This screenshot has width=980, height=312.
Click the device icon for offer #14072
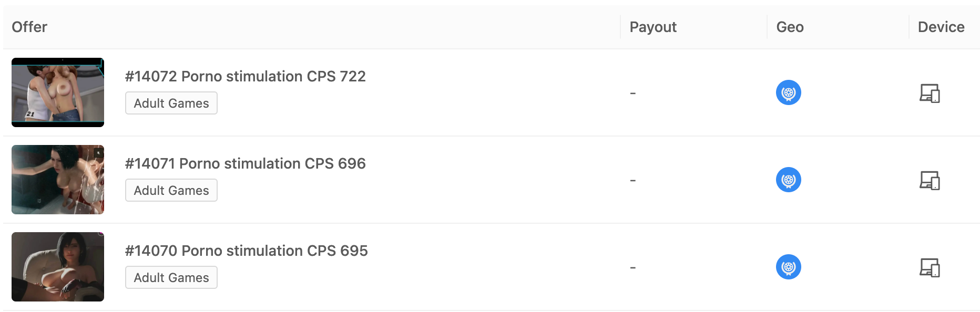930,93
